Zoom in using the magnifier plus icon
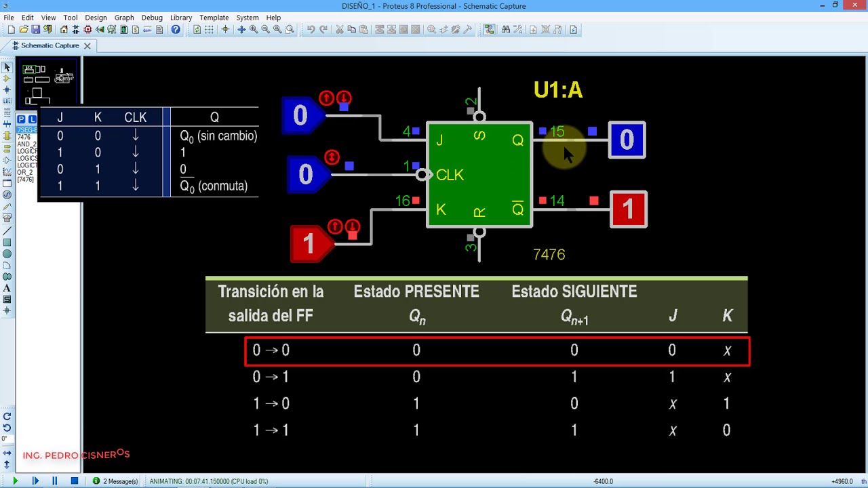This screenshot has height=488, width=868. pyautogui.click(x=254, y=30)
